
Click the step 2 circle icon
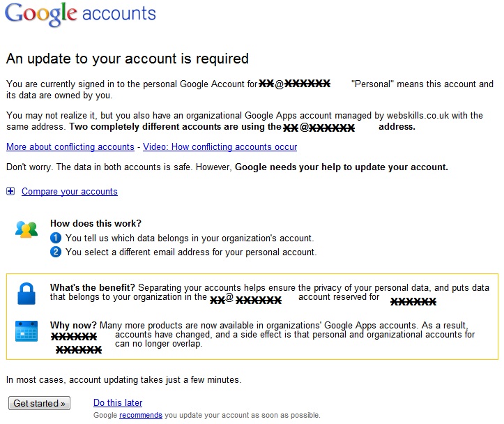pos(56,252)
